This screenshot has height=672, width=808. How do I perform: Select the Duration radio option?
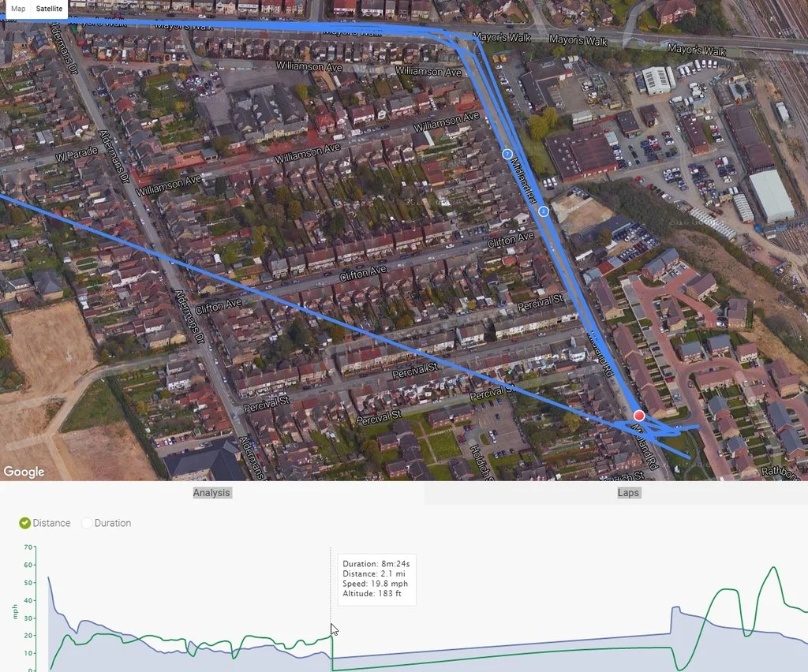(x=87, y=523)
